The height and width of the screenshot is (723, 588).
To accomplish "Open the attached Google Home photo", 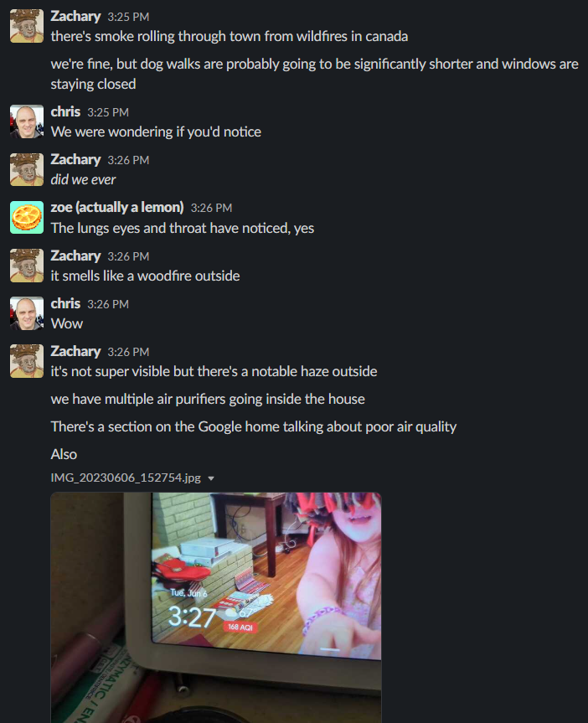I will pyautogui.click(x=216, y=607).
